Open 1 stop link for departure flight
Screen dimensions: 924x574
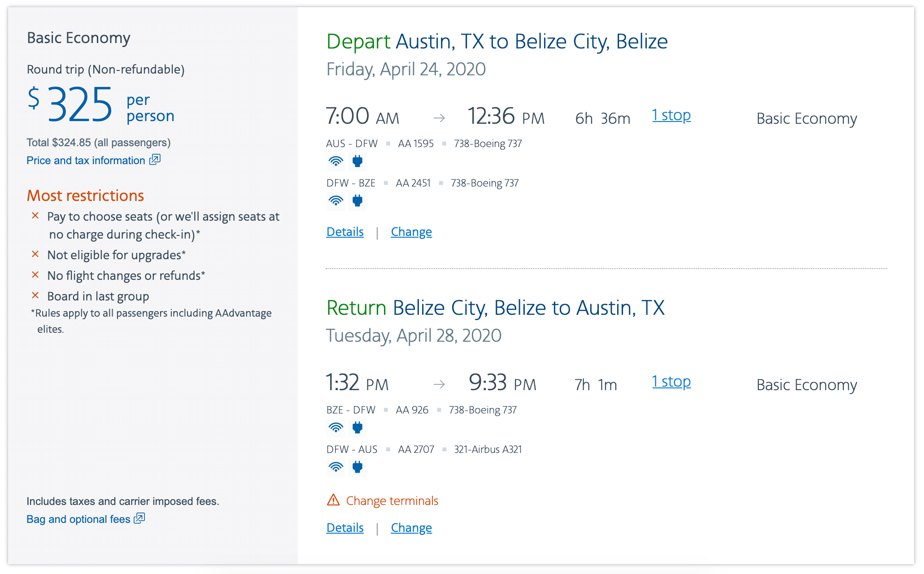click(671, 115)
